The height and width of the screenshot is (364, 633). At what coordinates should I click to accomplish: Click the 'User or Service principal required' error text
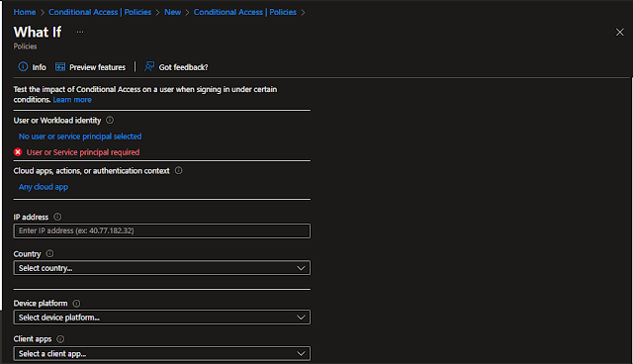[x=83, y=152]
